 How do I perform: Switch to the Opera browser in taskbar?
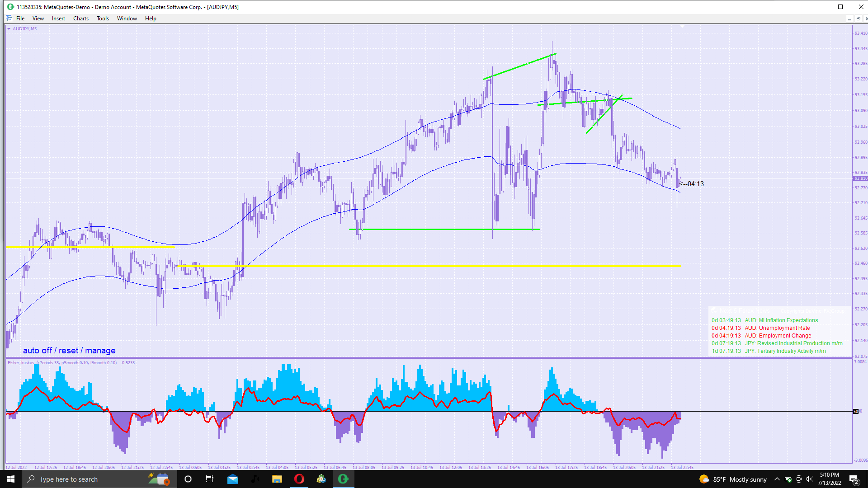tap(299, 479)
